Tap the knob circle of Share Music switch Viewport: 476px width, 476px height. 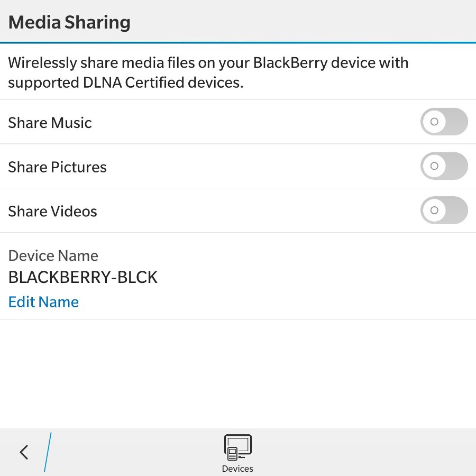(x=434, y=122)
